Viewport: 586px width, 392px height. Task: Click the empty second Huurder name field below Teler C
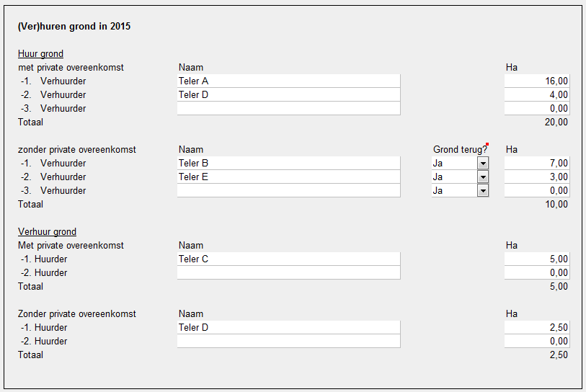pos(288,273)
